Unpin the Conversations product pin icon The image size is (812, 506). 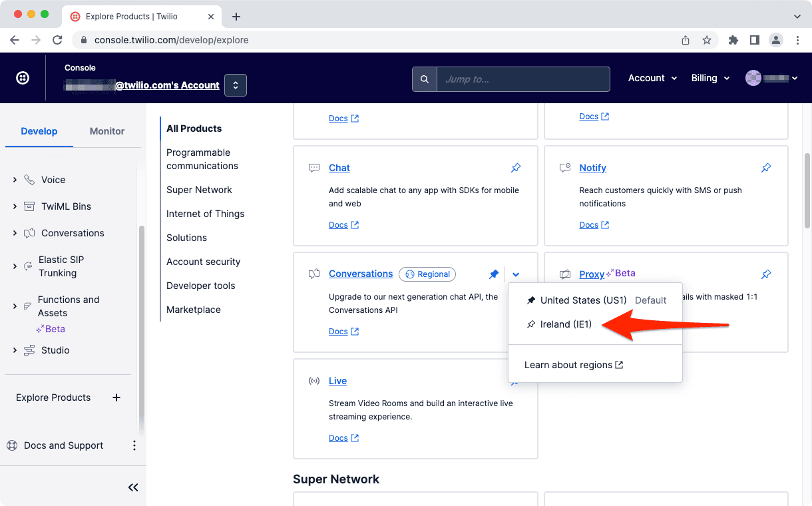click(x=494, y=274)
